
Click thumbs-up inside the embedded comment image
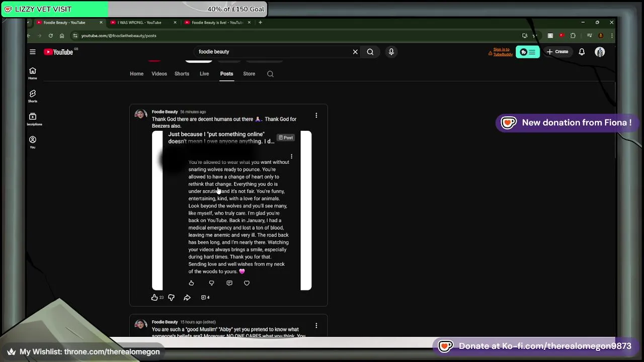[191, 283]
